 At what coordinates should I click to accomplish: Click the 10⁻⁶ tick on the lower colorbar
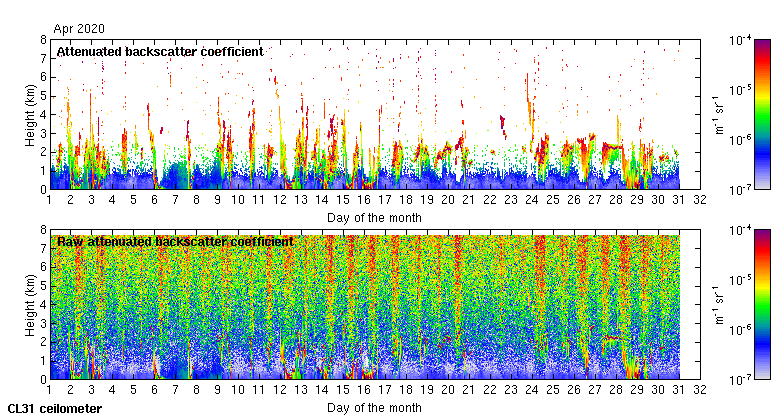[740, 330]
